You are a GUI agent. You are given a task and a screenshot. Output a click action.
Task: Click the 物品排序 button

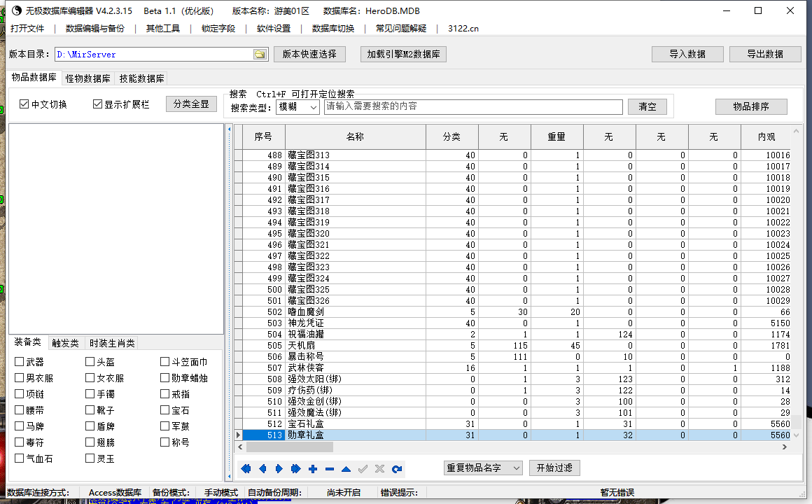[751, 106]
